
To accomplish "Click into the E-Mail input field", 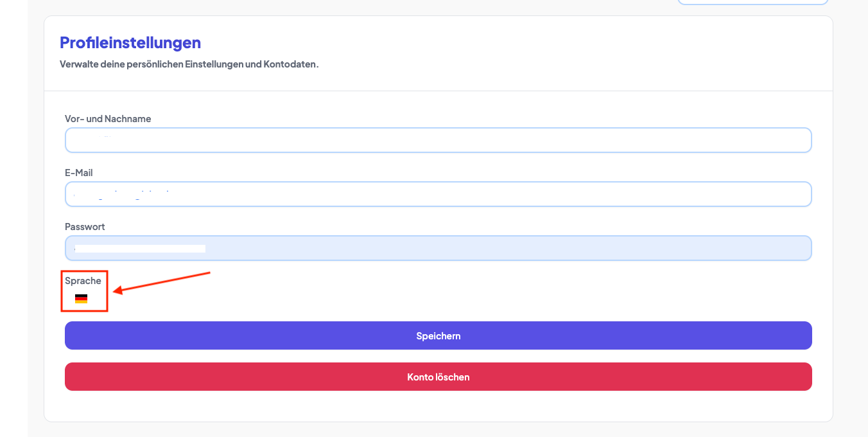I will pyautogui.click(x=438, y=194).
